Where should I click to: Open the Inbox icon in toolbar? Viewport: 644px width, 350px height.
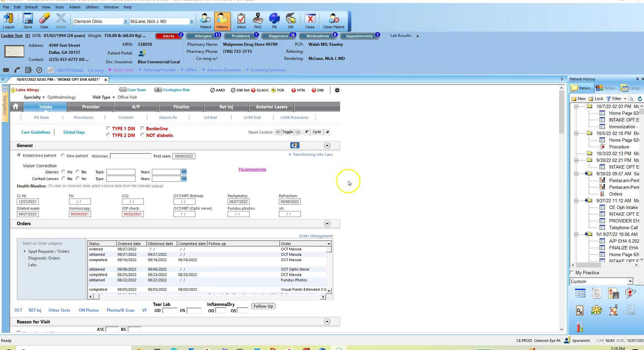(241, 21)
